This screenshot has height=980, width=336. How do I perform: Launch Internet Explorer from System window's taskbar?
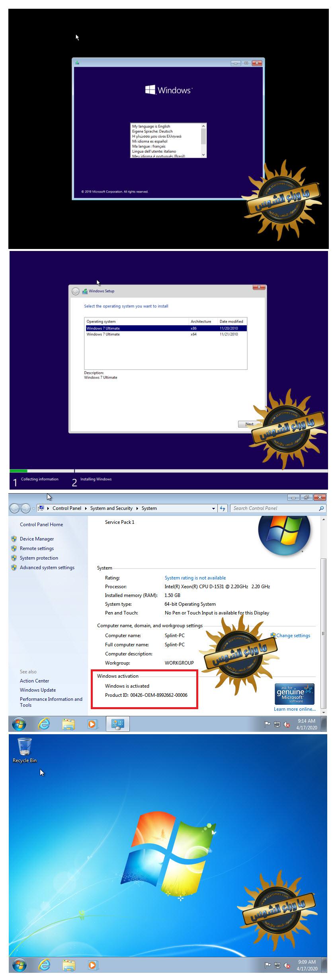(x=44, y=724)
